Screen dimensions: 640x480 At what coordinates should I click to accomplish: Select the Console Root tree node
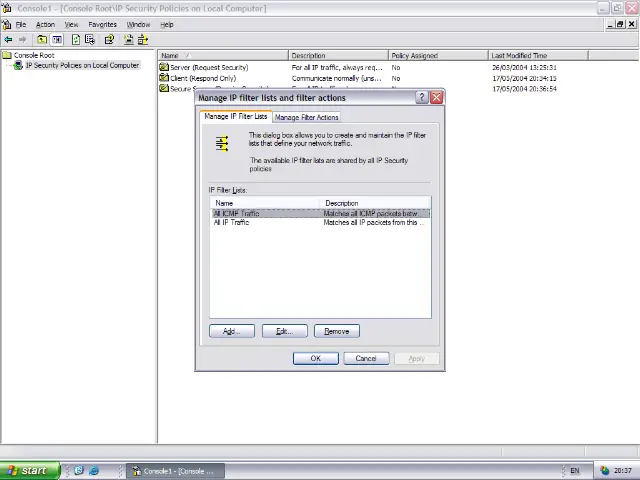coord(33,55)
